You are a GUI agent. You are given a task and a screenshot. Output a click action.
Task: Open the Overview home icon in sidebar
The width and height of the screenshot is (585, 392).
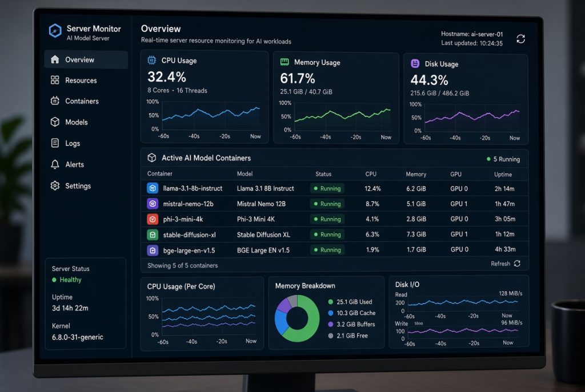coord(55,59)
